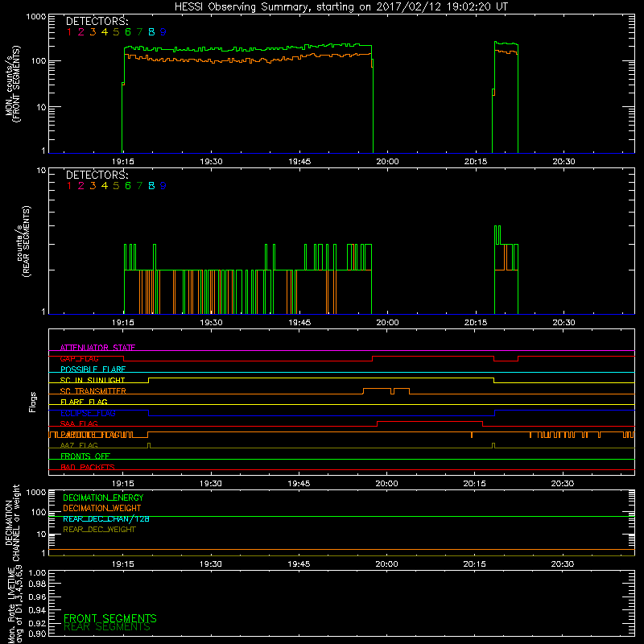Image resolution: width=644 pixels, height=644 pixels.
Task: Click DETECTORS: heading in rear segments plot
Action: tap(97, 175)
